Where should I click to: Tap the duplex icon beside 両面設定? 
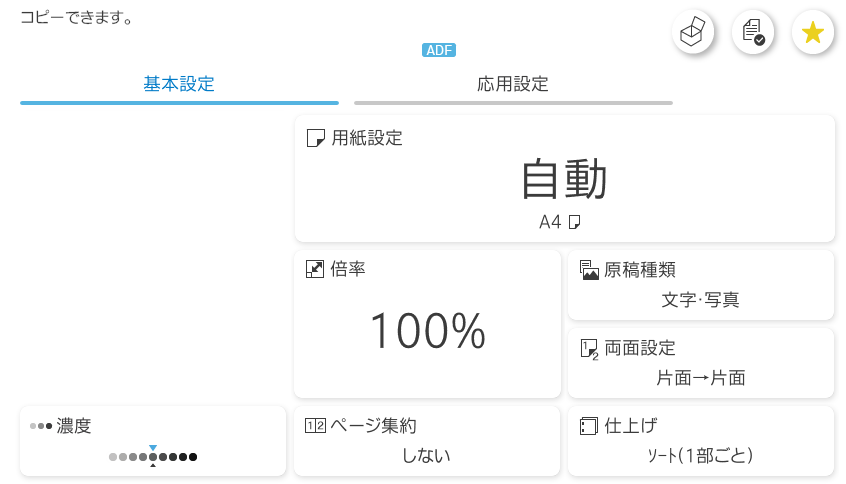589,348
